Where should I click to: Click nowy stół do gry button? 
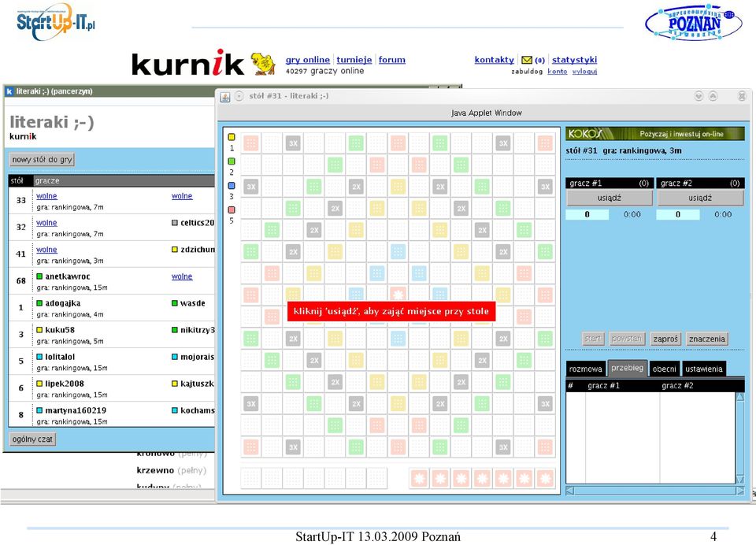[42, 160]
